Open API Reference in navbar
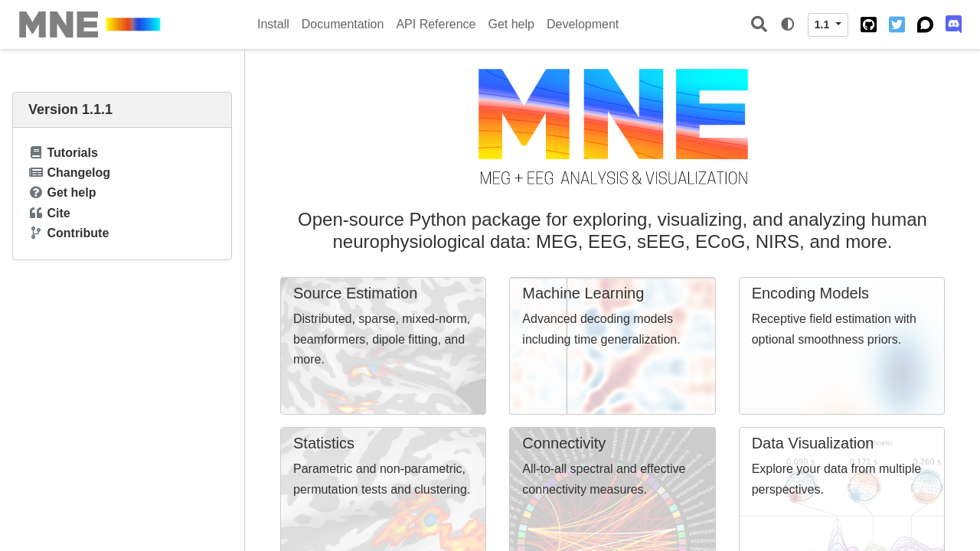Viewport: 980px width, 551px height. 436,24
